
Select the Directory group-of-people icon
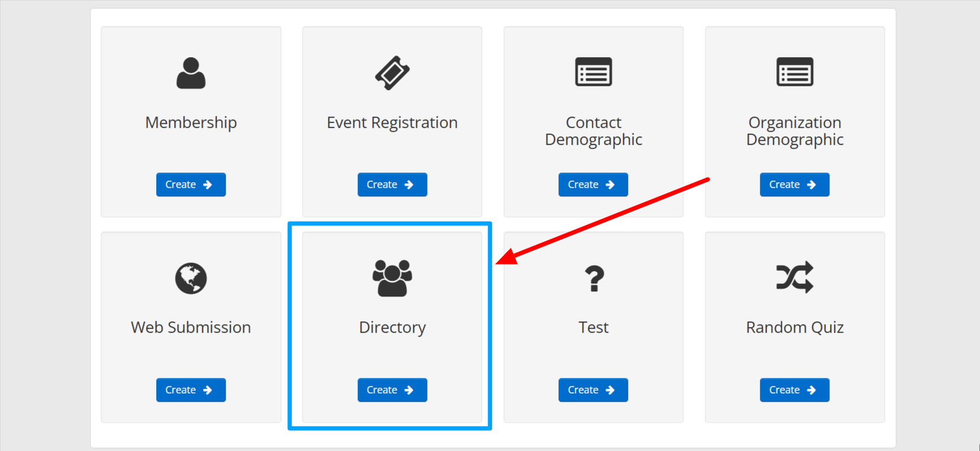tap(392, 278)
